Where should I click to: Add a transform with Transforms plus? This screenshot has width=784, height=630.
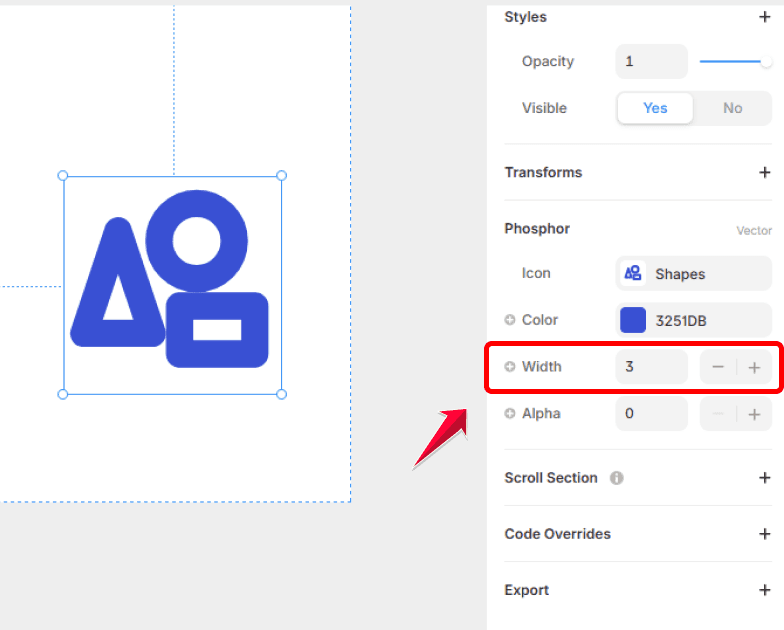pyautogui.click(x=764, y=172)
